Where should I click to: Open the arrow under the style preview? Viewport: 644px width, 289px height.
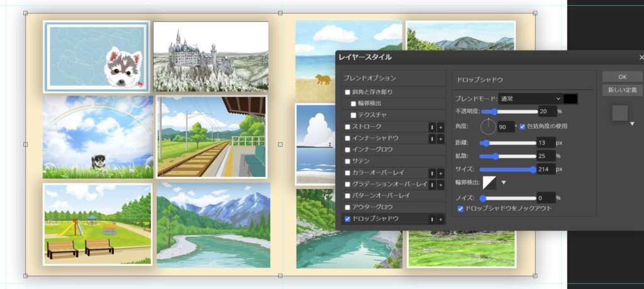(x=632, y=124)
